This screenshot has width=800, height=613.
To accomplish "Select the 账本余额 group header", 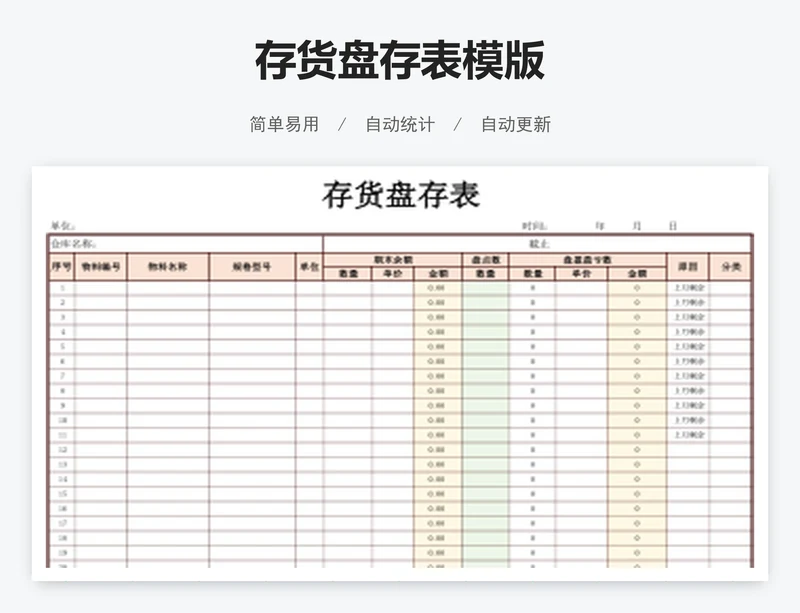I will pos(392,260).
